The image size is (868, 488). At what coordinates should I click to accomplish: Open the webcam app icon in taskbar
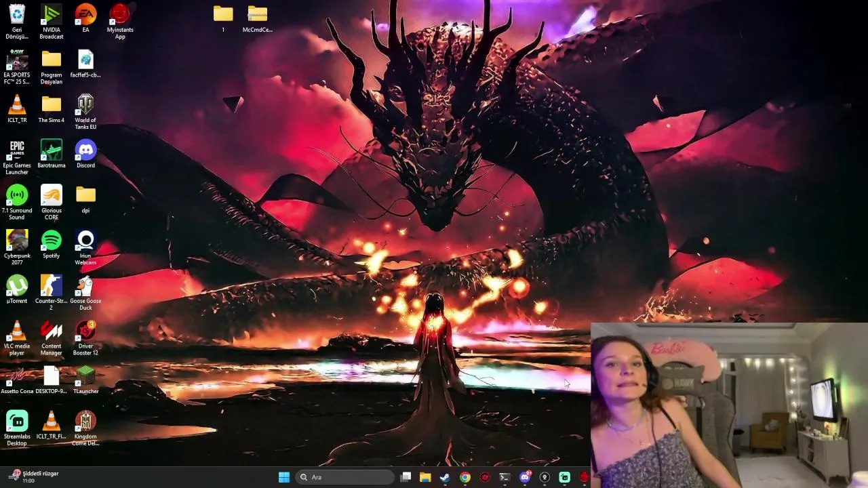tap(545, 477)
